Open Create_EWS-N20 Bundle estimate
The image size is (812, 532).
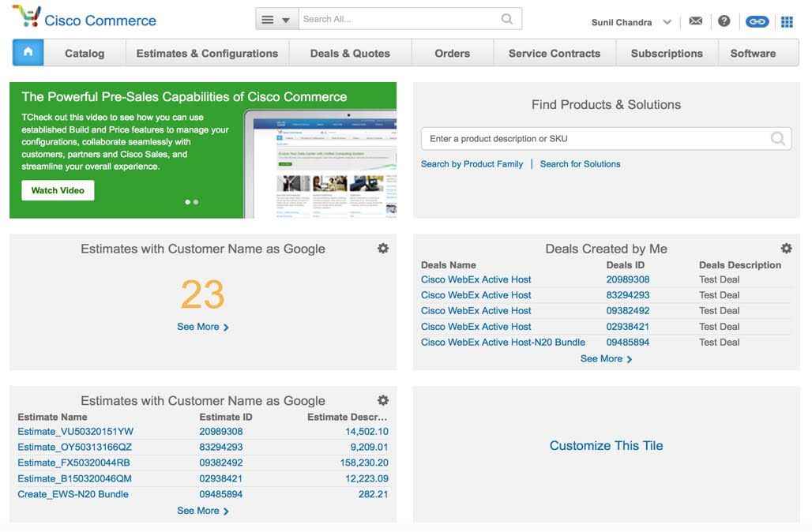(x=73, y=494)
